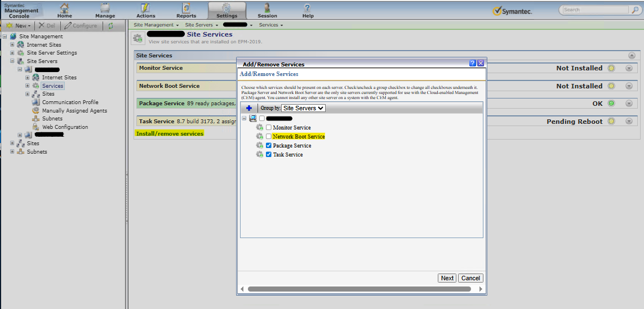The width and height of the screenshot is (644, 309).
Task: Open the Help menu icon
Action: (308, 8)
